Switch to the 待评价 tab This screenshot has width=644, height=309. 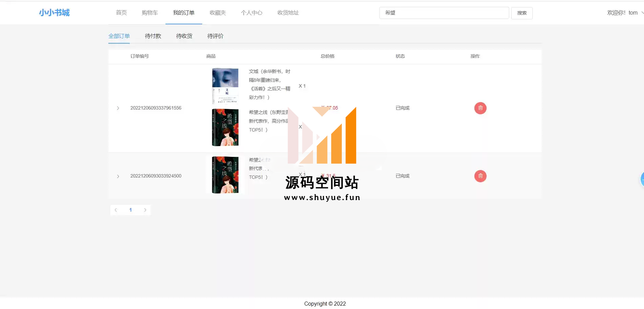coord(215,36)
